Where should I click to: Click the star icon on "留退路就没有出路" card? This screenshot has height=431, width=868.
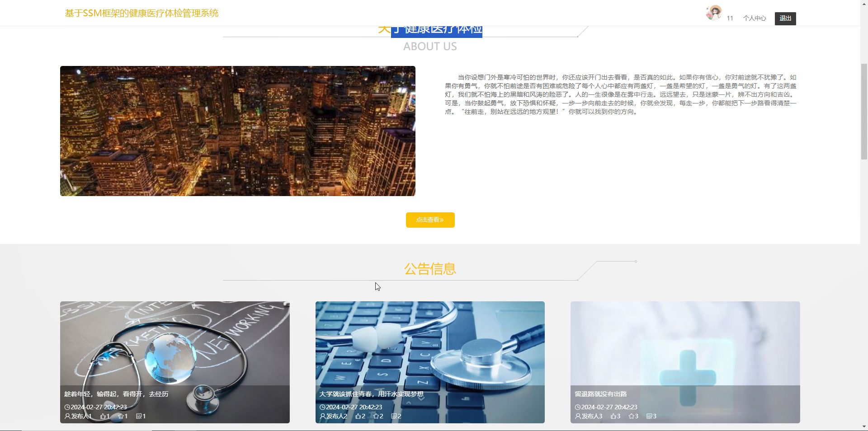click(632, 416)
